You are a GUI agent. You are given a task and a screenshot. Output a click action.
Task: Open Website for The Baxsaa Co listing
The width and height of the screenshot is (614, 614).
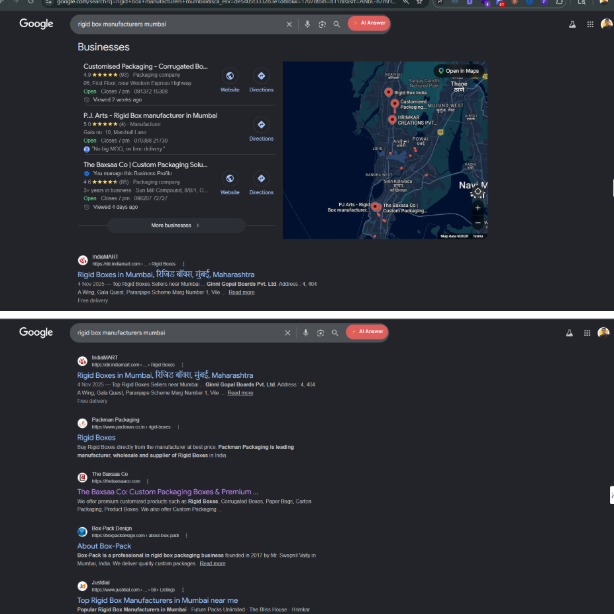tap(230, 182)
